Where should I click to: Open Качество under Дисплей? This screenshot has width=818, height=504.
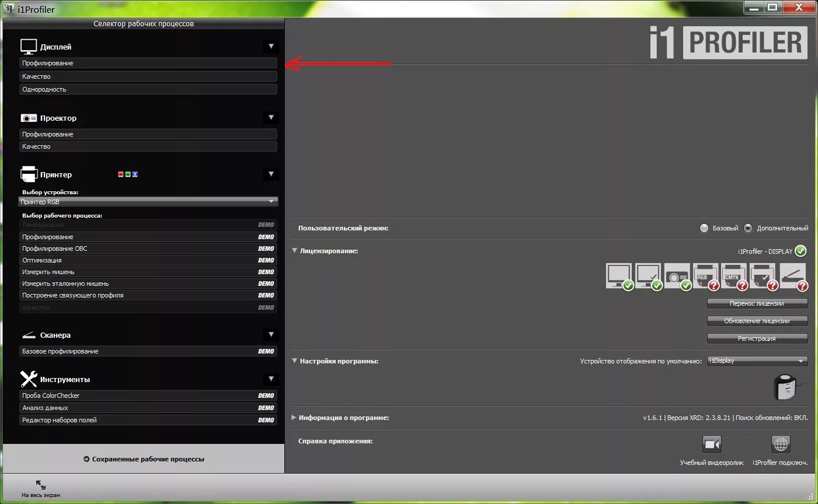click(148, 76)
